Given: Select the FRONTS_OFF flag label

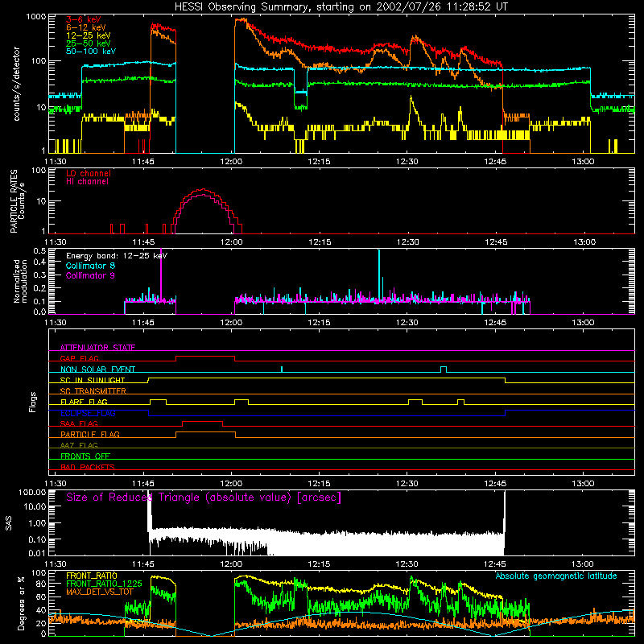Looking at the screenshot, I should pos(85,456).
